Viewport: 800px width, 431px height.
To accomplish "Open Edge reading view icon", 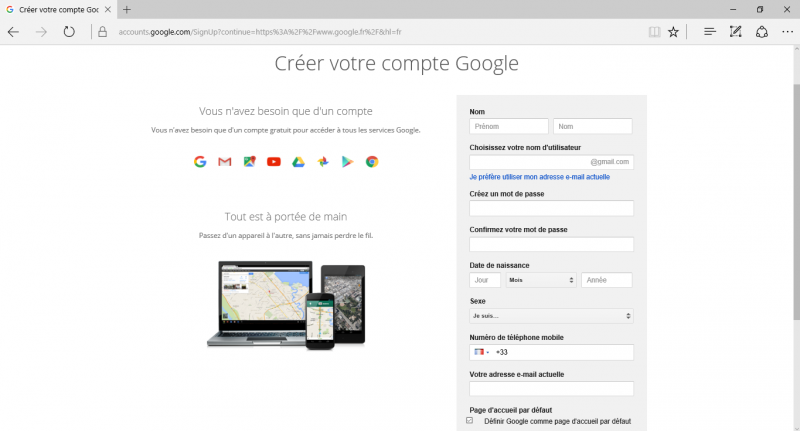I will 654,32.
